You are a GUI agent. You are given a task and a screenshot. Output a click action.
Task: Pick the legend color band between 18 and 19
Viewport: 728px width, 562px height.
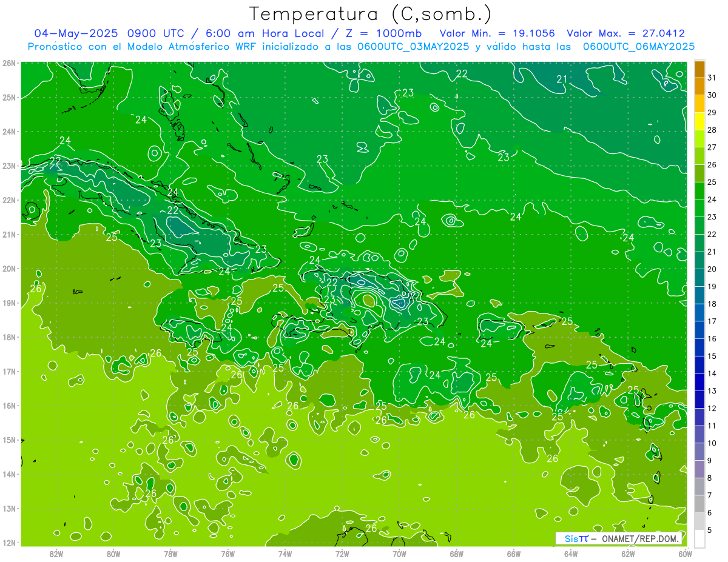pyautogui.click(x=700, y=295)
